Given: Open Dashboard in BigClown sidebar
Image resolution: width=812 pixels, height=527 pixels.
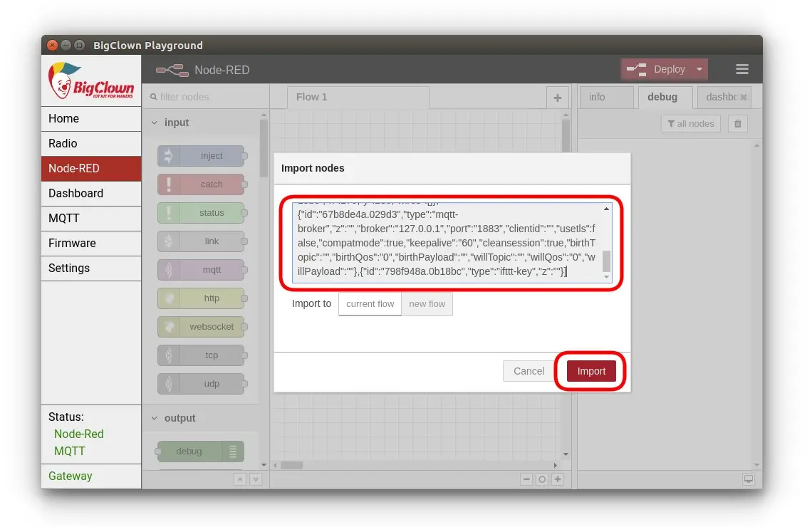Looking at the screenshot, I should 91,193.
